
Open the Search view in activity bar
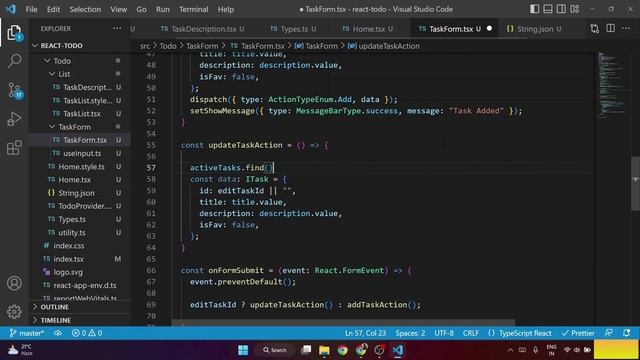[14, 61]
